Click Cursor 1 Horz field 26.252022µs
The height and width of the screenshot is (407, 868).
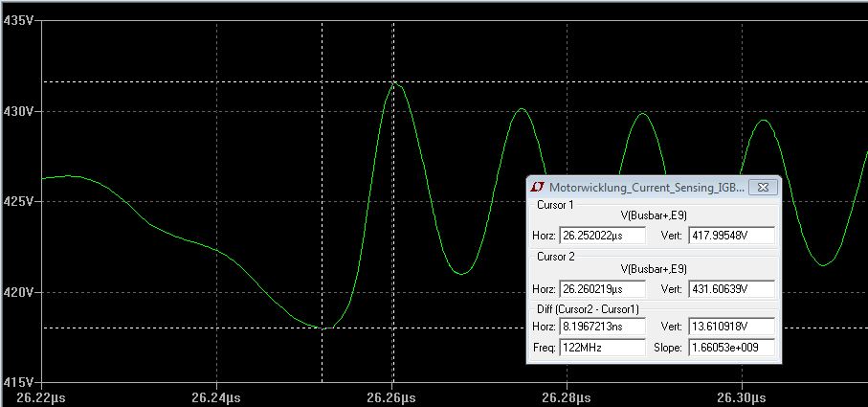(602, 236)
